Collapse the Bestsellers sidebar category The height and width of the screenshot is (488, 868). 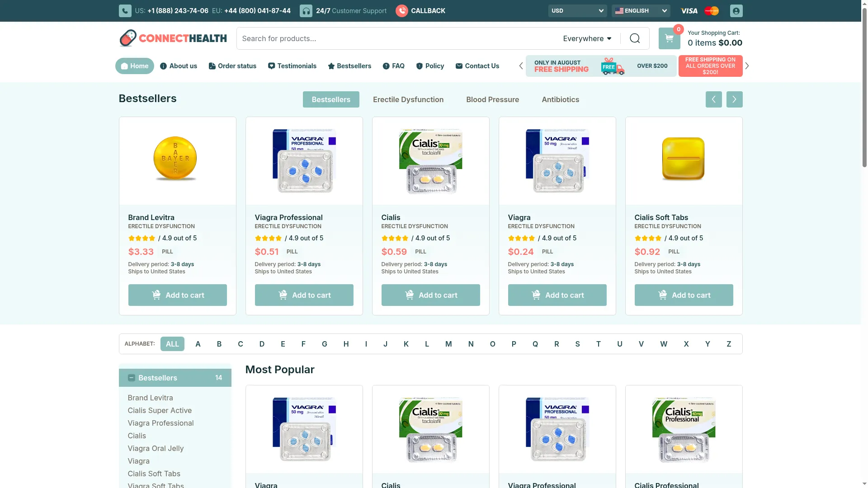tap(132, 378)
